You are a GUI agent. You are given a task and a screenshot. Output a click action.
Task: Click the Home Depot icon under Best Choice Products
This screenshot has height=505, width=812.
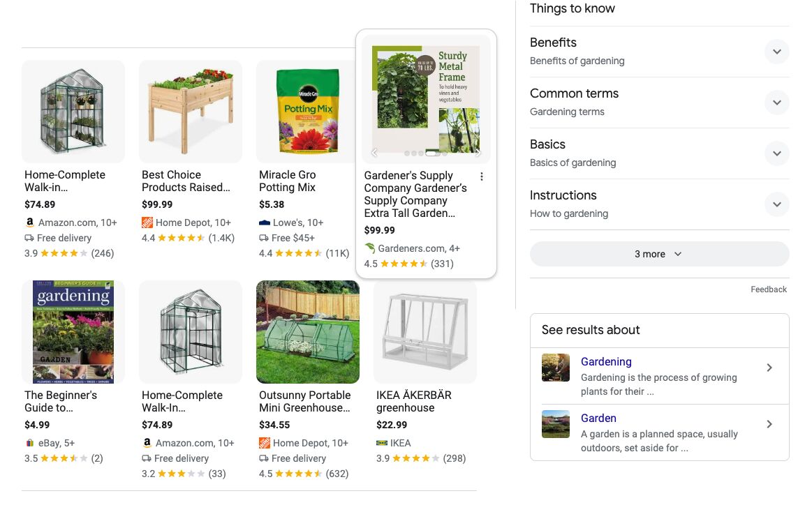coord(147,222)
